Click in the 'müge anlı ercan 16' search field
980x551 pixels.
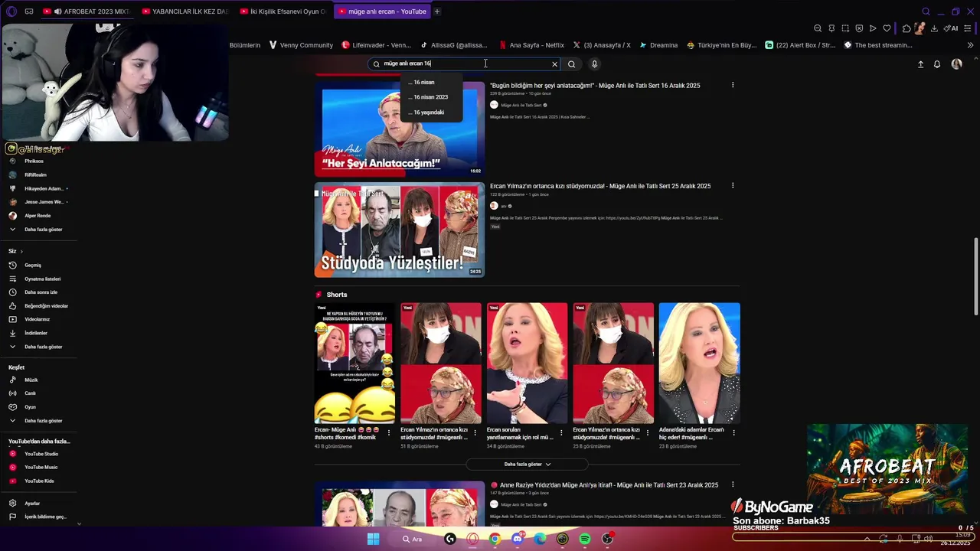[463, 64]
